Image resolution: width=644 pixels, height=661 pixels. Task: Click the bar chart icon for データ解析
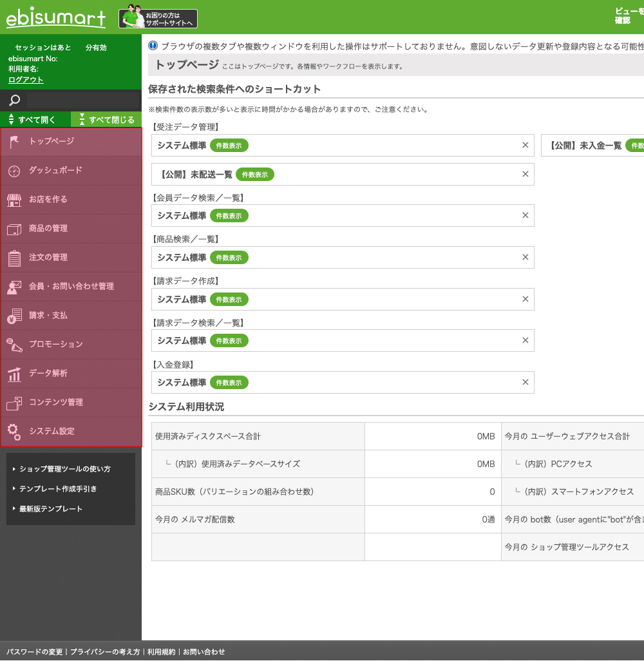14,374
